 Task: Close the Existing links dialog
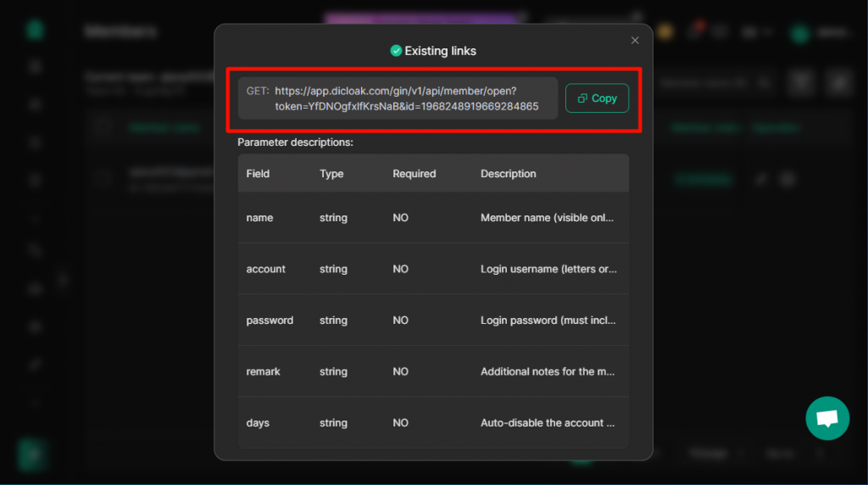pos(635,41)
